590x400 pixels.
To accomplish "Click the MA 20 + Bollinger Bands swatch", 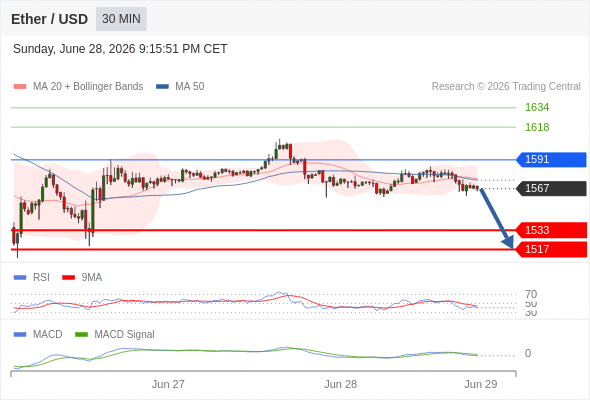I will (20, 87).
